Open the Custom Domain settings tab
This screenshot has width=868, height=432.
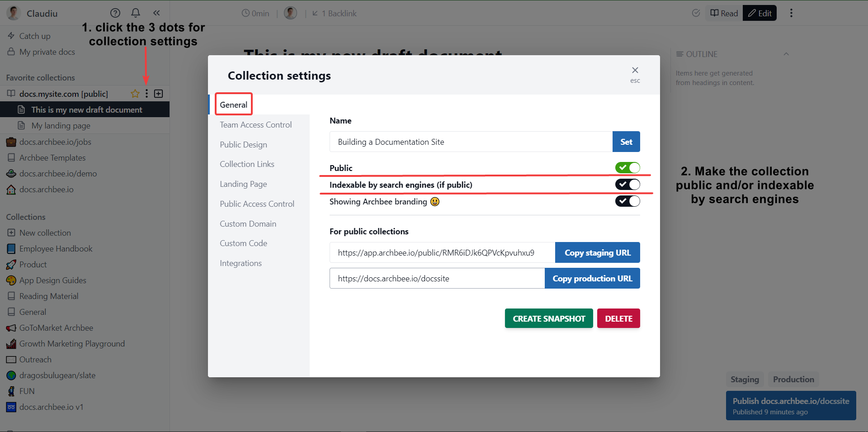(248, 223)
